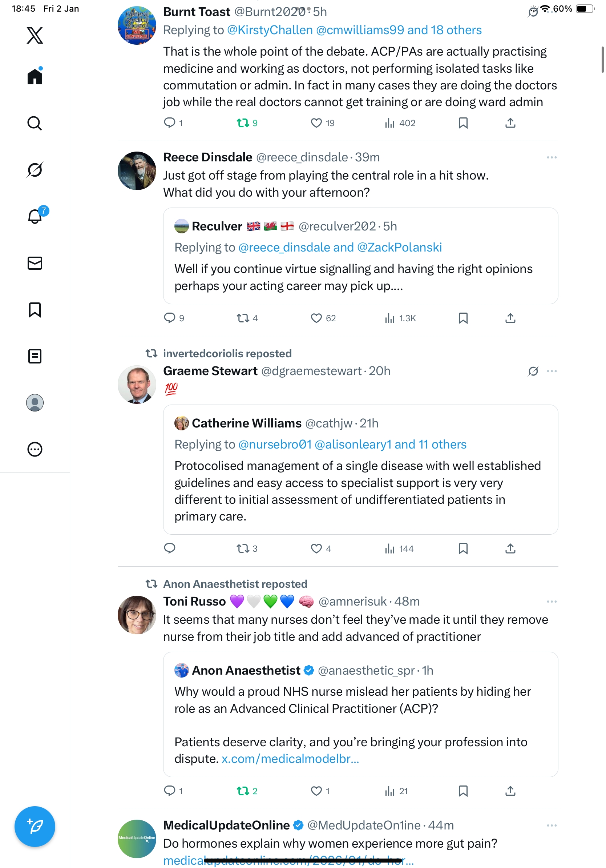Open the Lists icon in sidebar
Image resolution: width=606 pixels, height=868 pixels.
click(x=35, y=356)
